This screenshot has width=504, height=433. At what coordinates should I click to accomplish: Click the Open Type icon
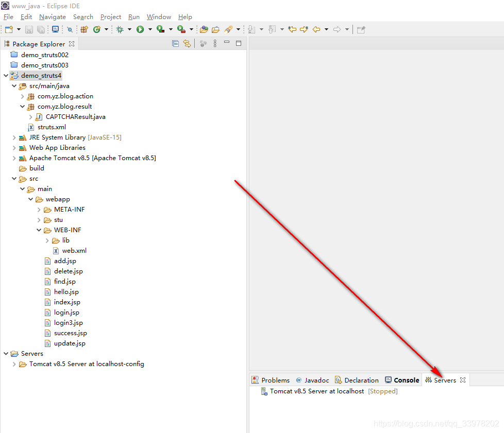tap(204, 29)
